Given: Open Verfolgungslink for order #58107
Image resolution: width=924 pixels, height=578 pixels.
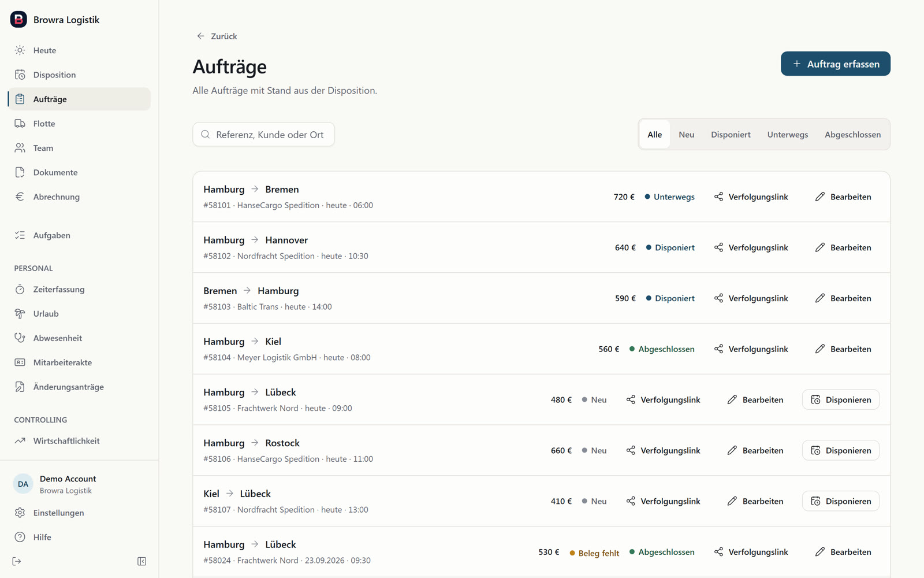Looking at the screenshot, I should click(664, 501).
